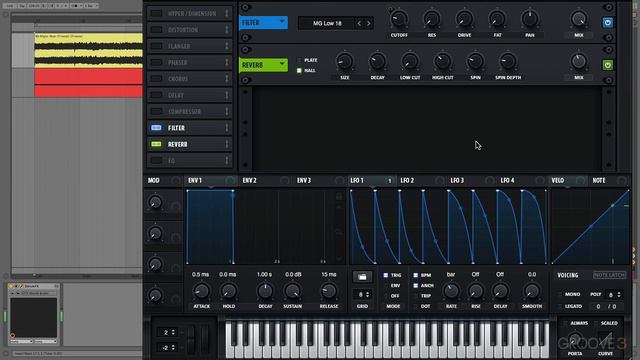The width and height of the screenshot is (640, 360).
Task: Click the Chorus effect label in list
Action: click(x=178, y=79)
